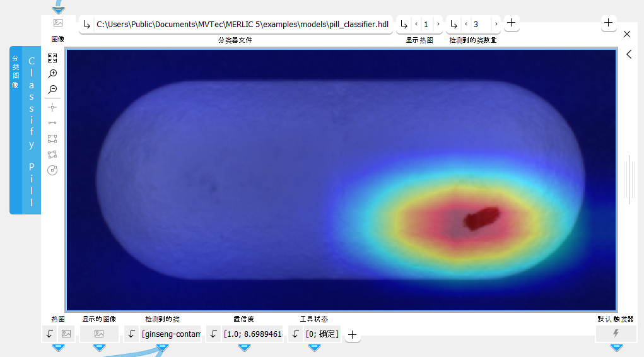644x357 pixels.
Task: Decrease the 检测到的类数量 value with left arrow
Action: (466, 25)
